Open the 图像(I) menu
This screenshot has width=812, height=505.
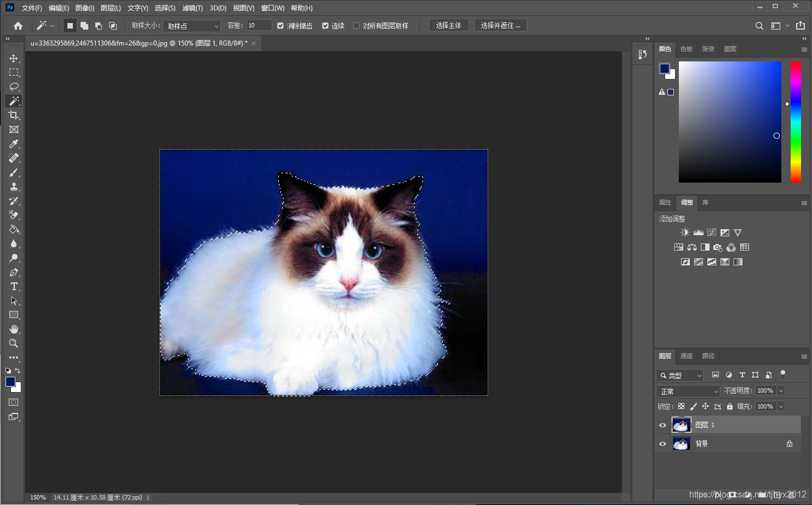tap(85, 8)
